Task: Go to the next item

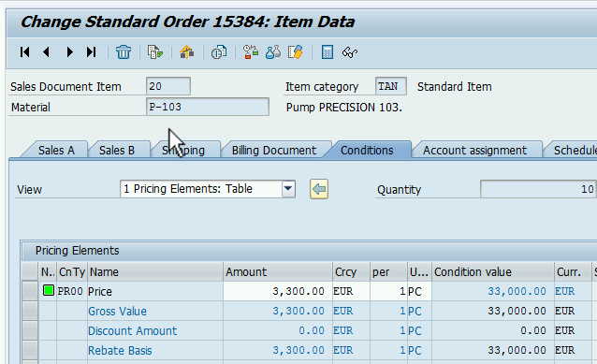Action: (69, 52)
